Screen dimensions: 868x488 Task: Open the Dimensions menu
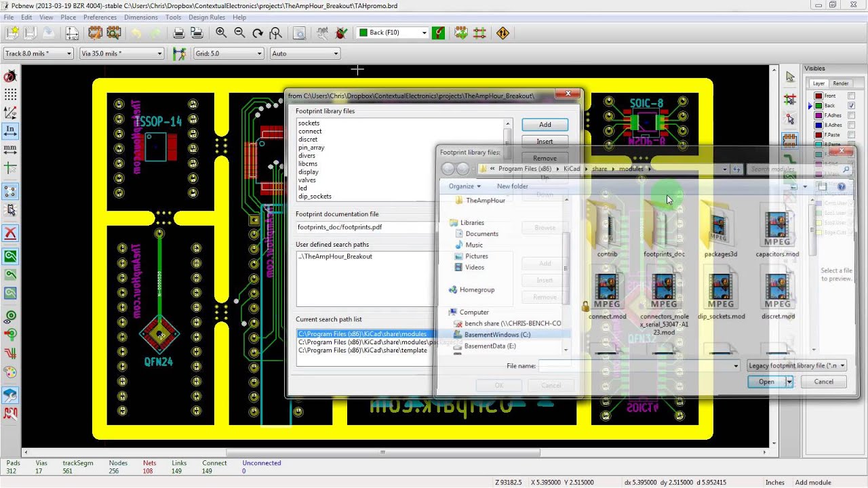click(141, 17)
